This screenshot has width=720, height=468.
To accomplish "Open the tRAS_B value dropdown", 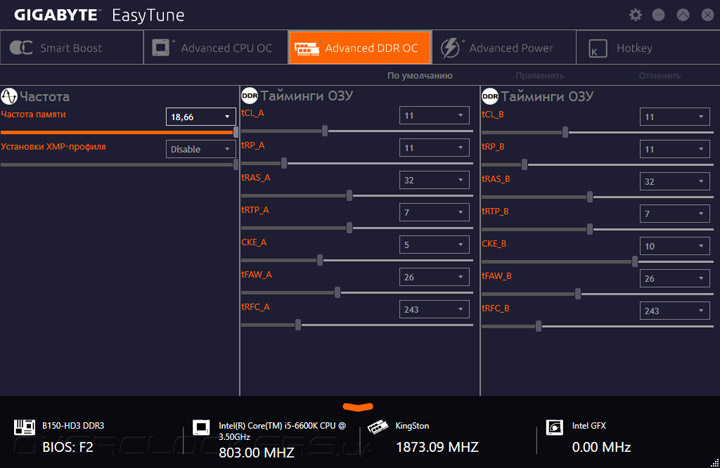I will pyautogui.click(x=675, y=181).
